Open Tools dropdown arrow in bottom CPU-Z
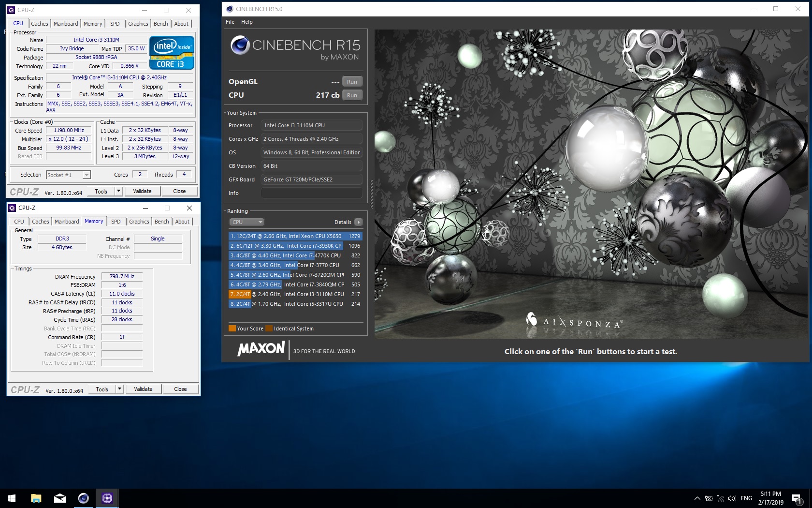The image size is (812, 508). 119,389
